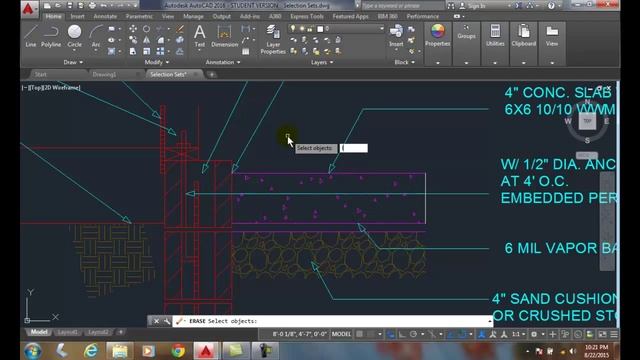Click the Explode tool icon
The width and height of the screenshot is (640, 360).
tap(180, 40)
